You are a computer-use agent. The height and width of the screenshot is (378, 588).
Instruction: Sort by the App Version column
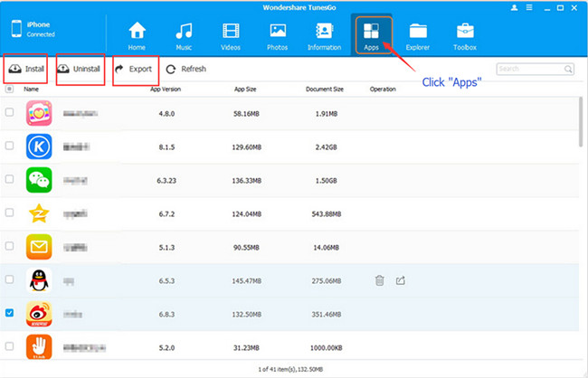[x=166, y=89]
